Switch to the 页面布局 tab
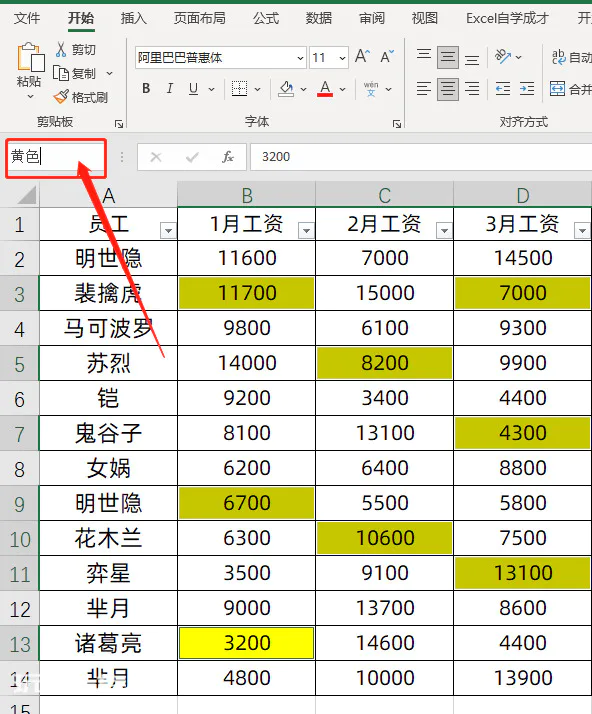Viewport: 592px width, 714px height. [x=199, y=18]
